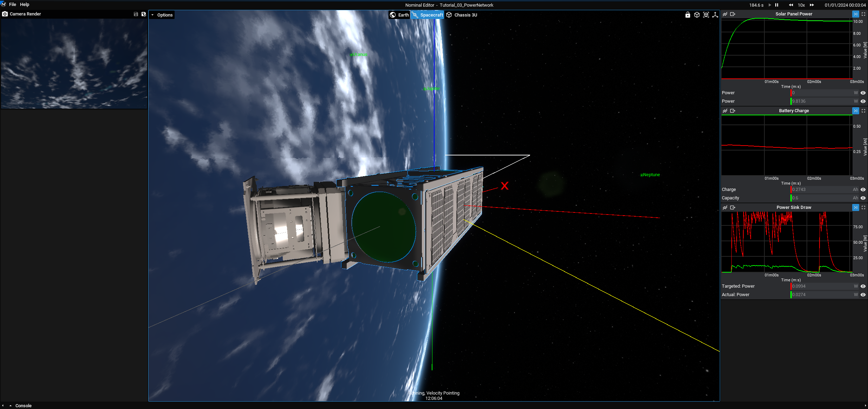Viewport: 868px width, 409px height.
Task: Click the Save As icon in Camera Render
Action: click(x=143, y=14)
